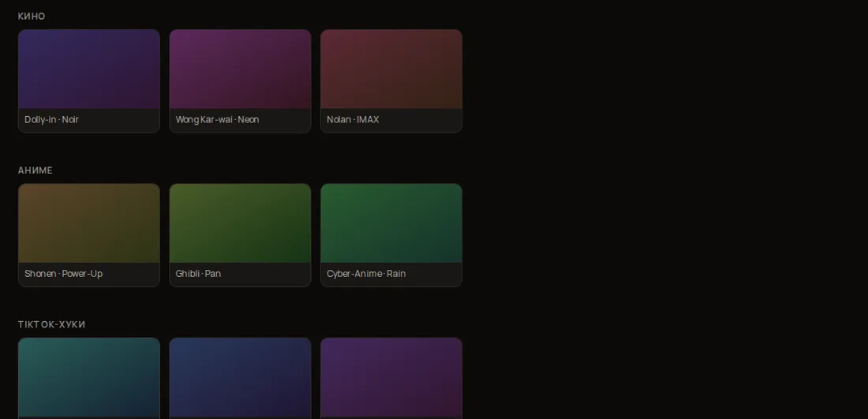Open the Dolly-in · Noir preset thumbnail
868x419 pixels.
89,69
